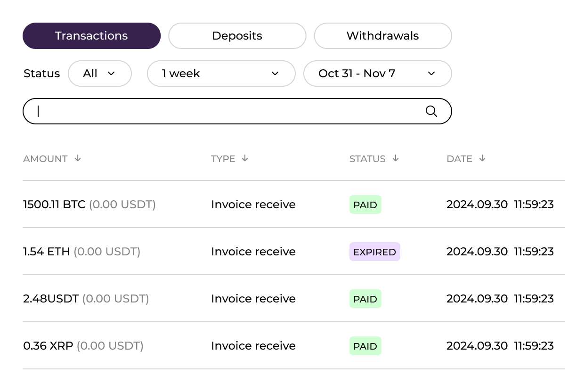Screen dimensions: 584x392
Task: Switch to the Deposits tab
Action: (237, 36)
